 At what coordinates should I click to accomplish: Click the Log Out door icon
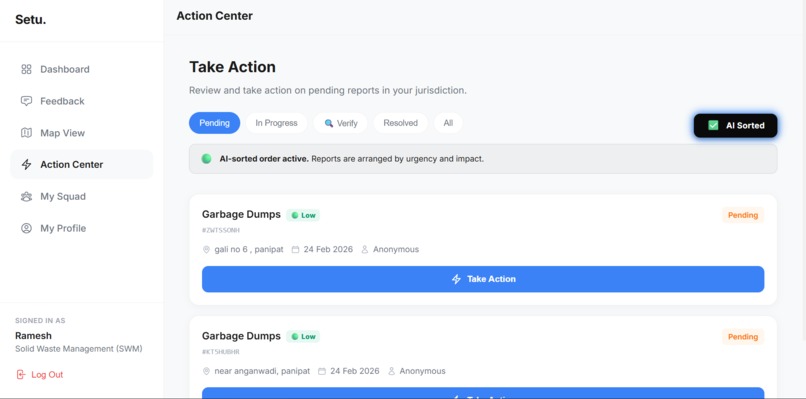tap(21, 374)
